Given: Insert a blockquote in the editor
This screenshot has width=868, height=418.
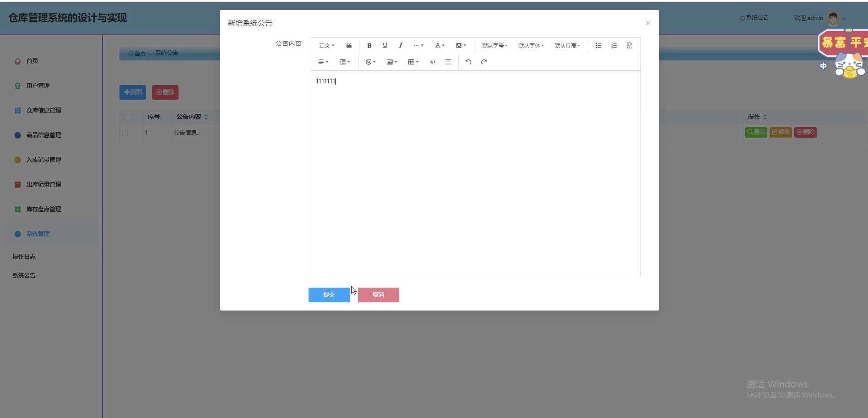Looking at the screenshot, I should [x=349, y=45].
